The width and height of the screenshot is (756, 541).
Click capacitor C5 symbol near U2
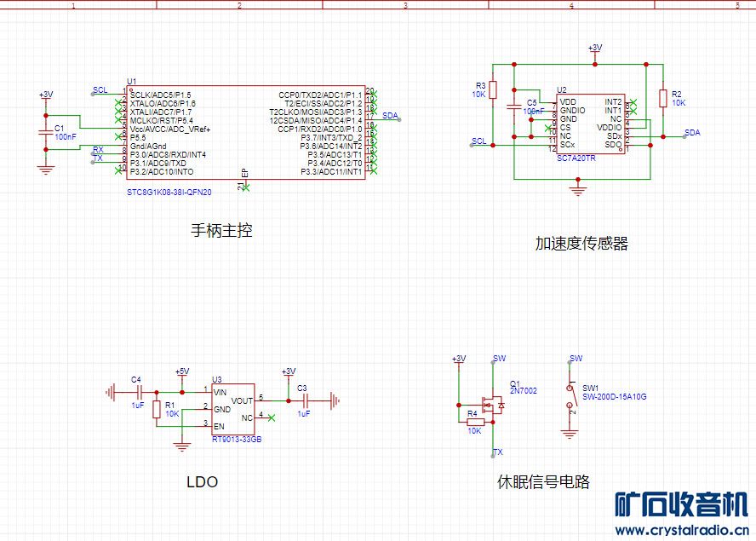[514, 106]
